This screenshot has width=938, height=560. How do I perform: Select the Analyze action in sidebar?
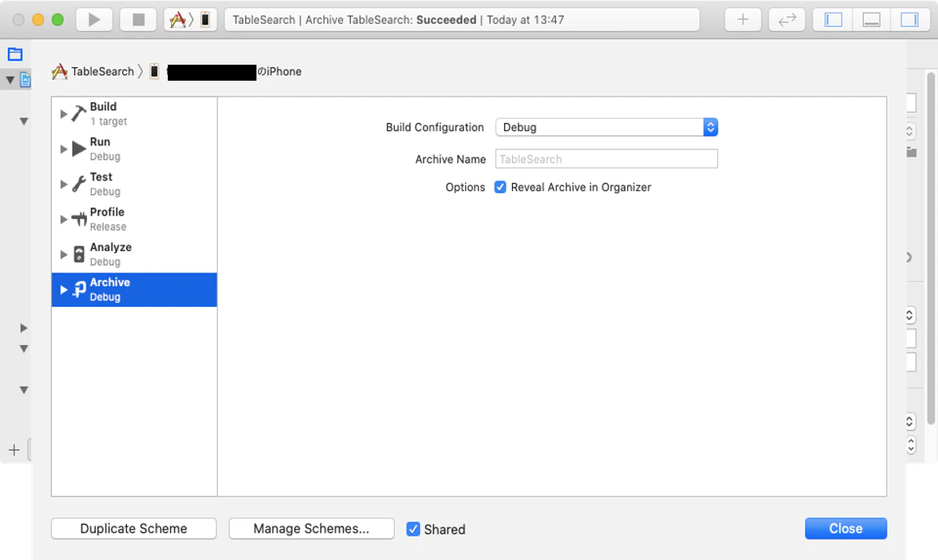pos(134,254)
